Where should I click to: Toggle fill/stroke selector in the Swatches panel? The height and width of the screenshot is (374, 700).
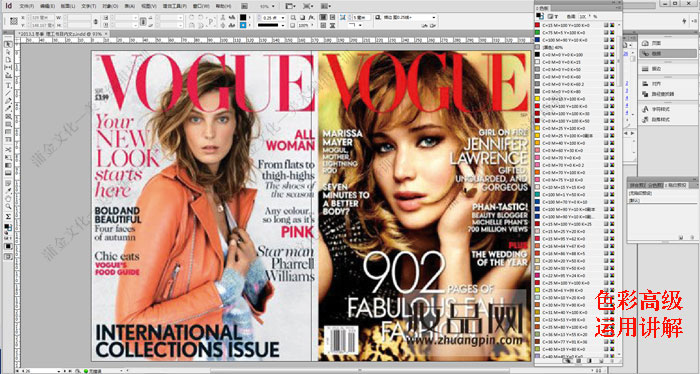(x=539, y=16)
